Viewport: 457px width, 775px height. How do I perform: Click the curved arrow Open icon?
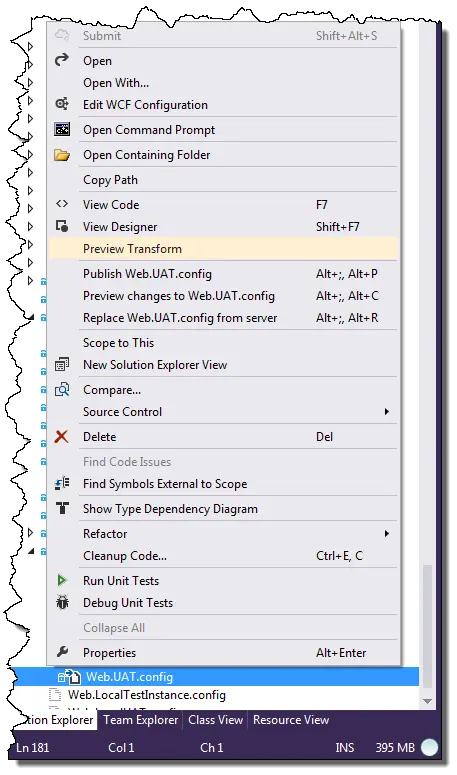pyautogui.click(x=62, y=60)
